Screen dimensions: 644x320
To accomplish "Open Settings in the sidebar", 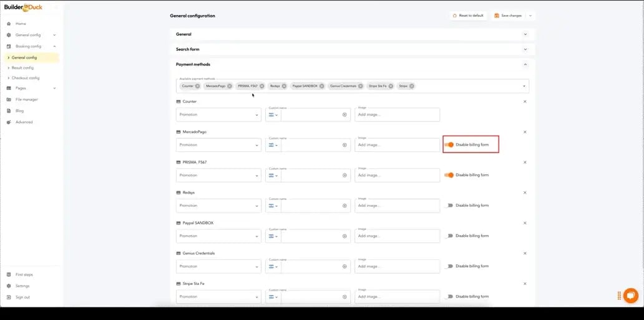I will point(22,286).
